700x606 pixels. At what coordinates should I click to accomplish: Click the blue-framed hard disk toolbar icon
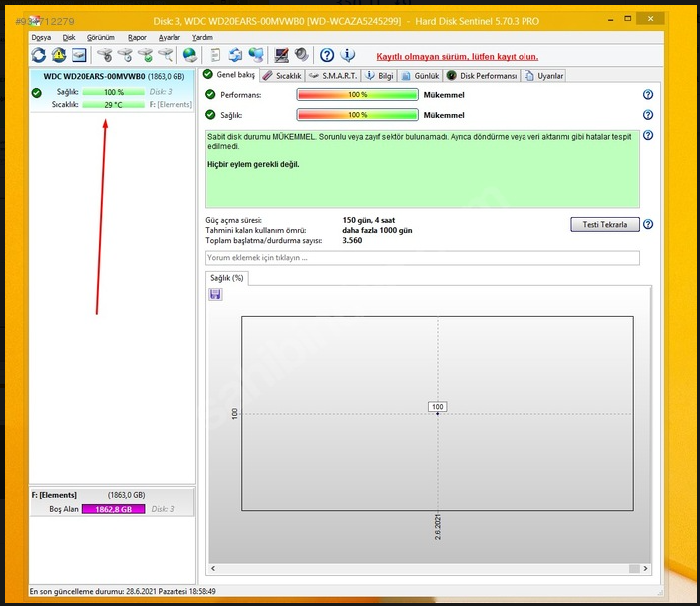(x=79, y=55)
